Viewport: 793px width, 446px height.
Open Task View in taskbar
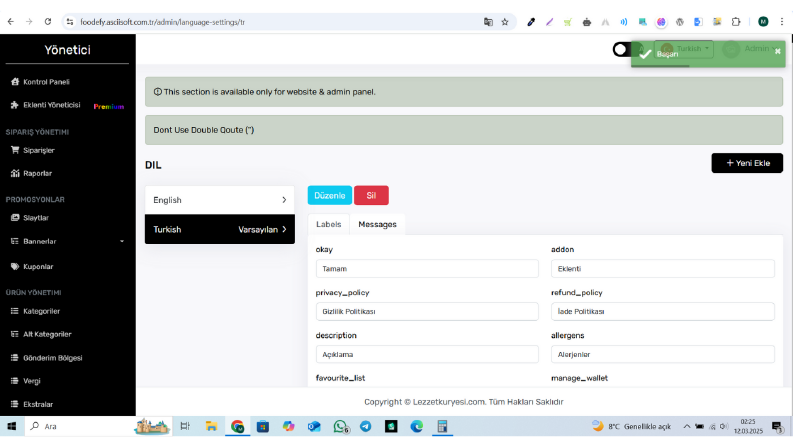tap(185, 426)
